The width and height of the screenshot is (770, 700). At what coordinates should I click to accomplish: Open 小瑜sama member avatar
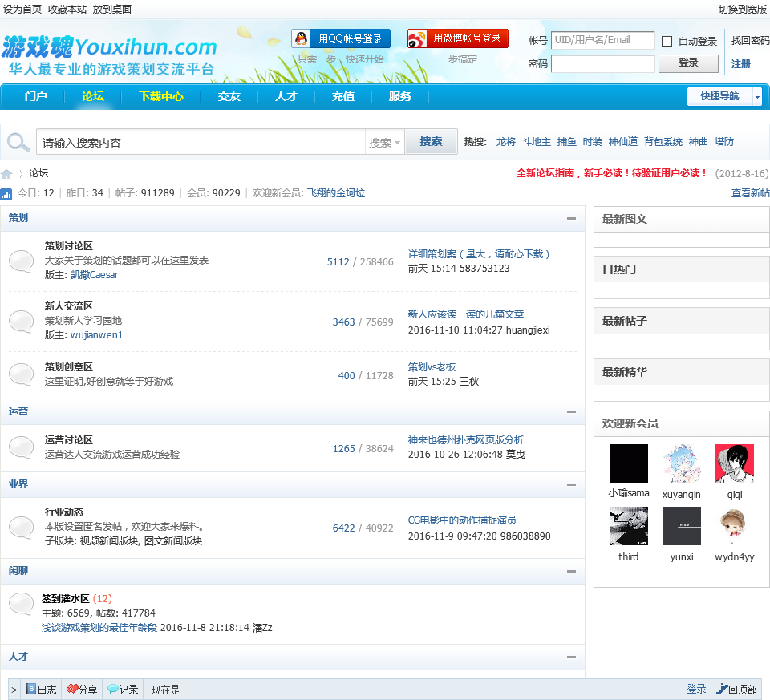click(629, 463)
